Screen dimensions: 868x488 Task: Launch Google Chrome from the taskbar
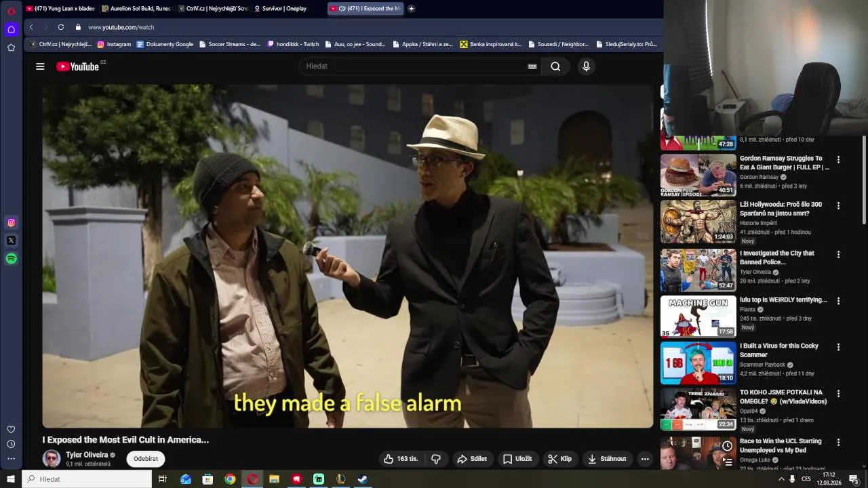[230, 479]
